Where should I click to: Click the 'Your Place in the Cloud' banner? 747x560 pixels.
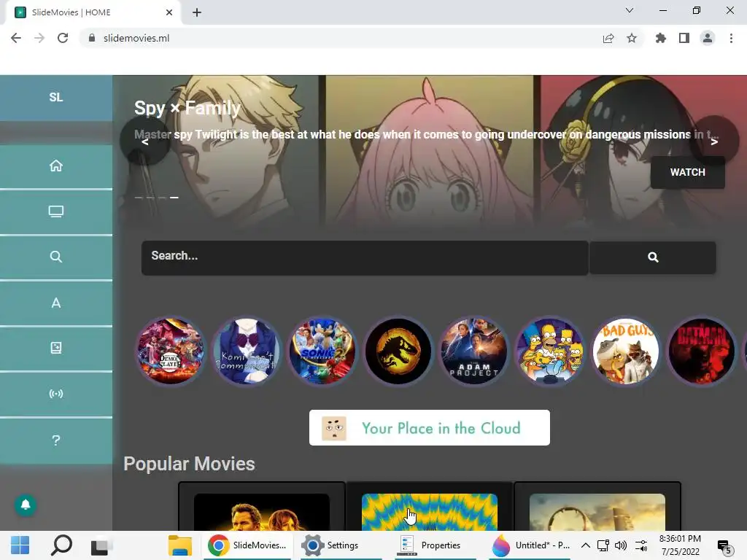click(x=429, y=427)
